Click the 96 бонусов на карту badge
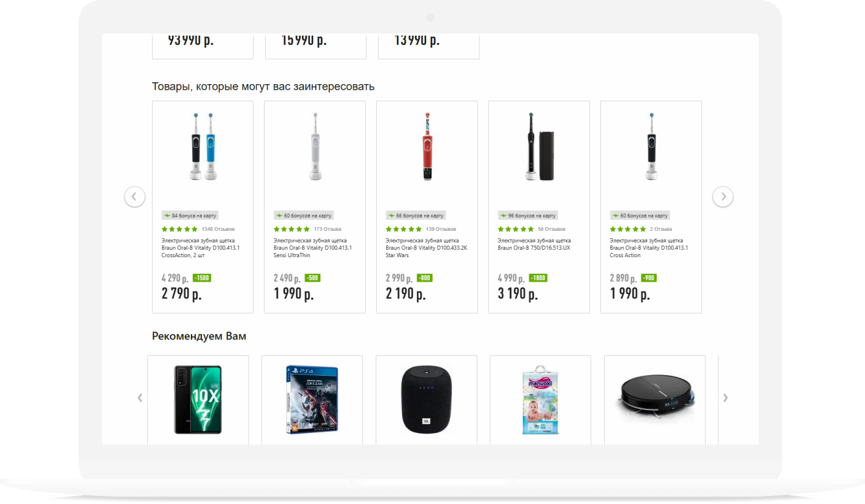The image size is (865, 504). 527,215
